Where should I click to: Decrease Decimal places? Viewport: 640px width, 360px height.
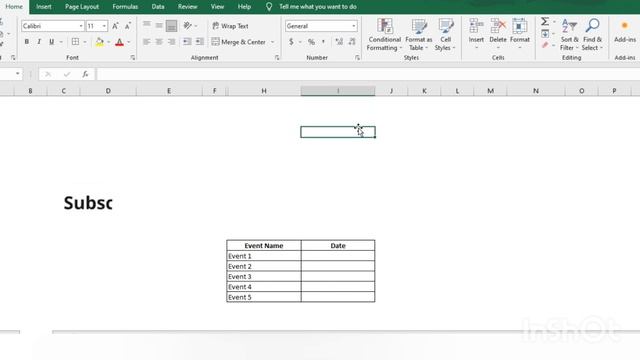click(x=352, y=42)
